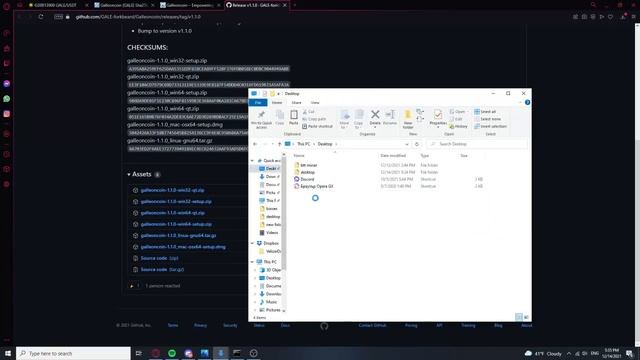Click Paste shortcut in the ribbon
The width and height of the screenshot is (640, 360).
point(317,127)
